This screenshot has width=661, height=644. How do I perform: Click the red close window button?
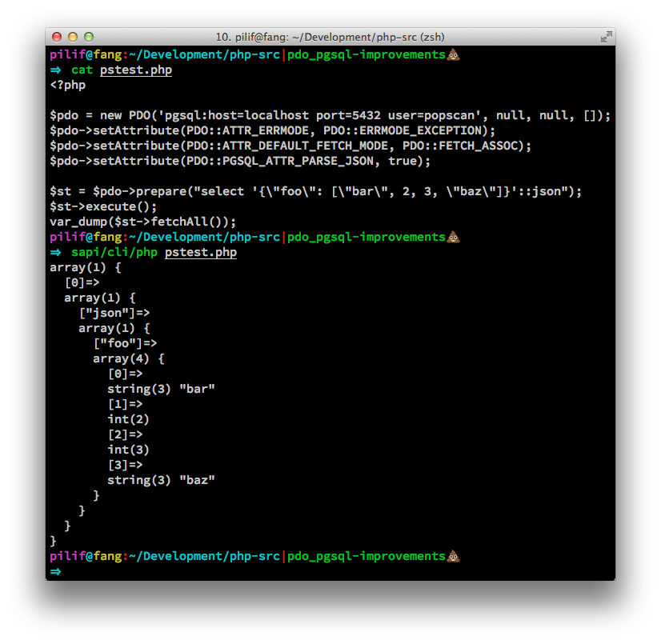click(57, 37)
